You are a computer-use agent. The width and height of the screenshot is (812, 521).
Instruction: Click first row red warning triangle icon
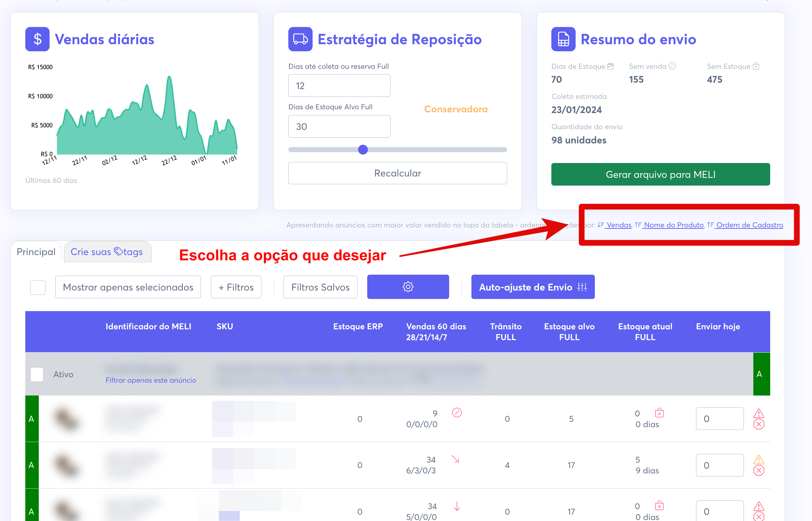tap(759, 413)
